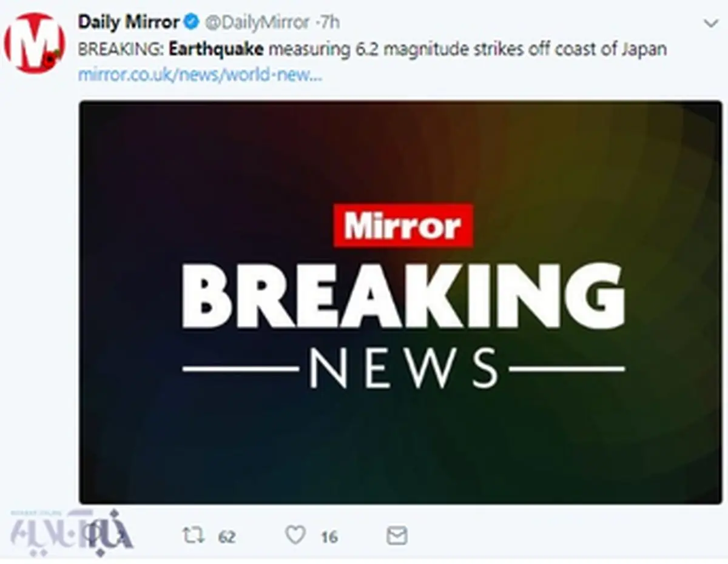
Task: Click the retweet count 62
Action: pos(227,537)
